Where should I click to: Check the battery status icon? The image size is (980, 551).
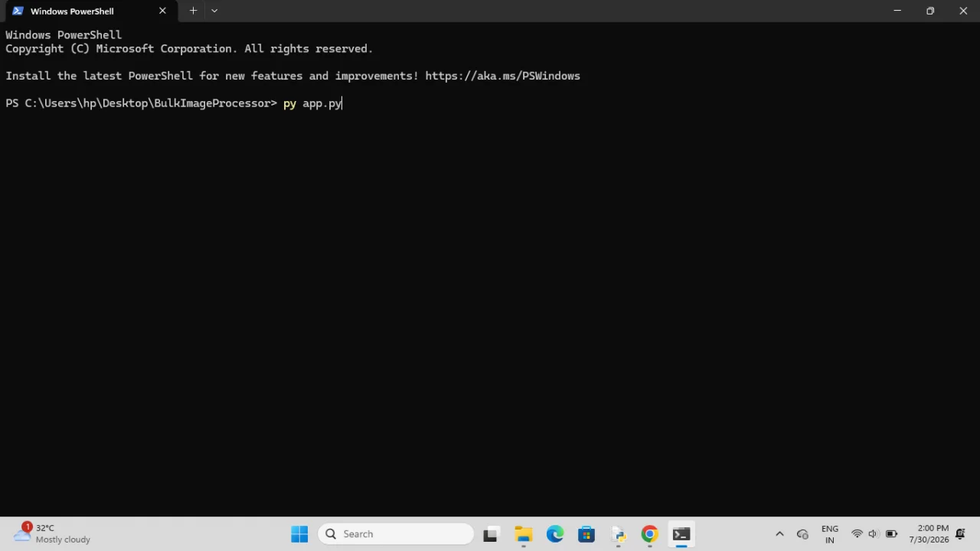coord(891,534)
